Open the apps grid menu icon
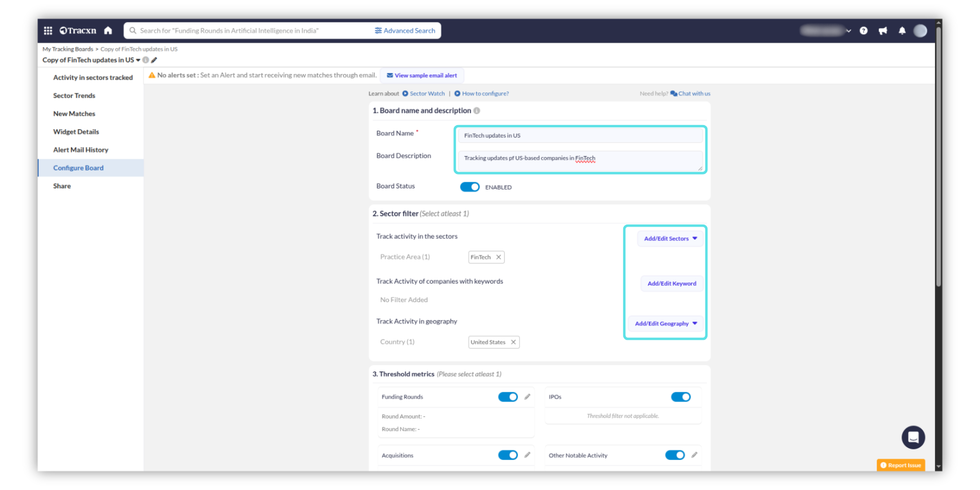 (48, 31)
